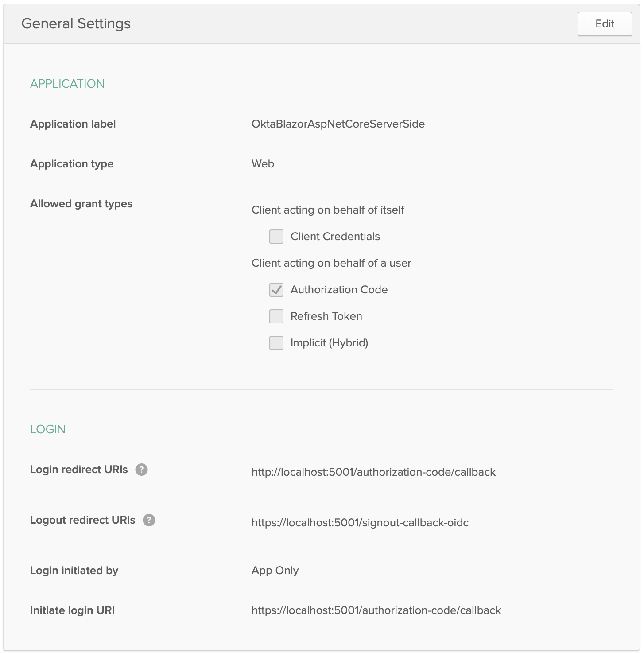Image resolution: width=644 pixels, height=653 pixels.
Task: Click the General Settings panel title
Action: click(76, 23)
